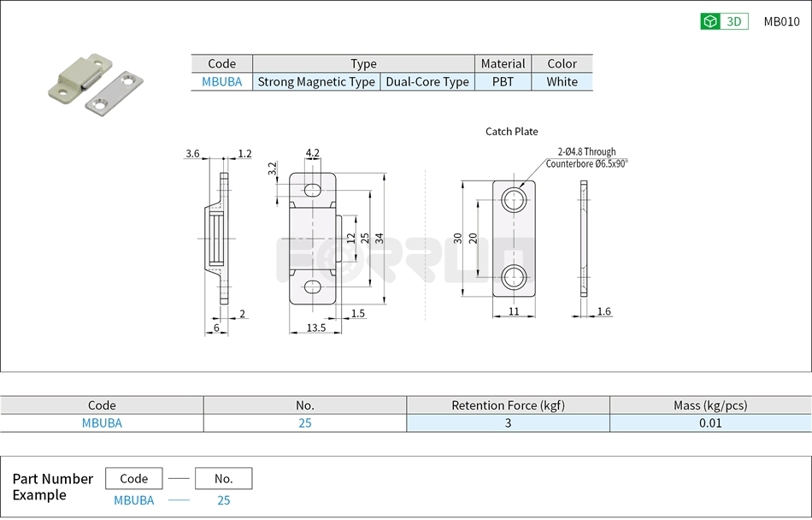This screenshot has height=520, width=812.
Task: Click the MBUBA link in the specifications table
Action: tap(103, 422)
